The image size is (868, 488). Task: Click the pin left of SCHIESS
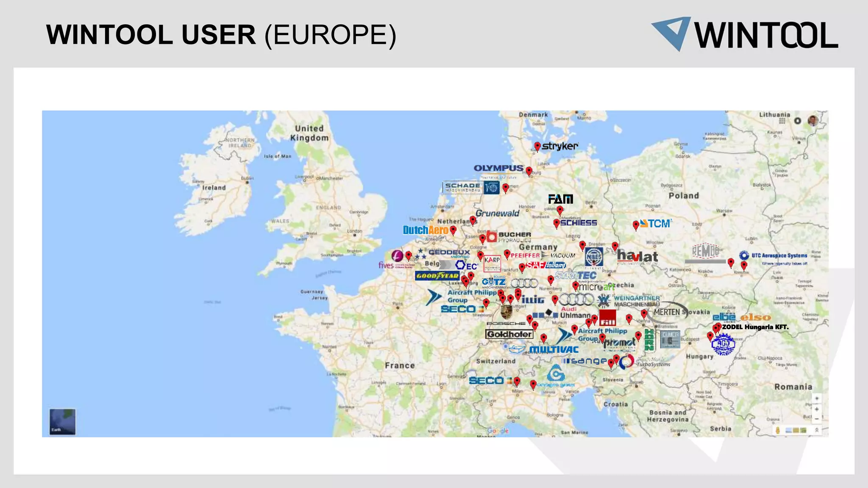click(556, 223)
